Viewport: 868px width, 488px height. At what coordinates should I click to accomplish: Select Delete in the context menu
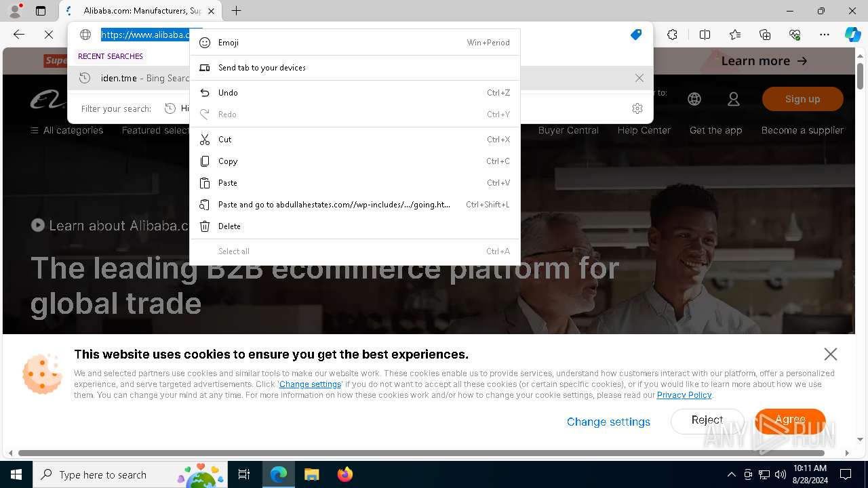coord(355,226)
